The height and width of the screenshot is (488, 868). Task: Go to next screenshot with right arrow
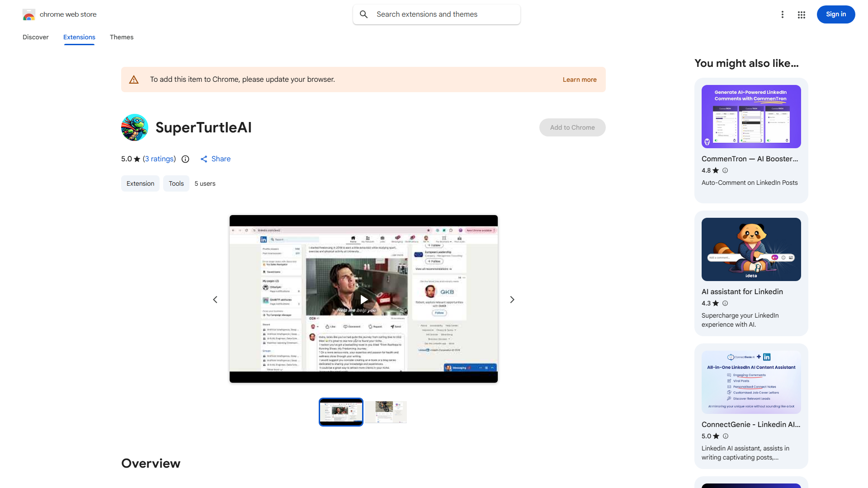point(512,300)
